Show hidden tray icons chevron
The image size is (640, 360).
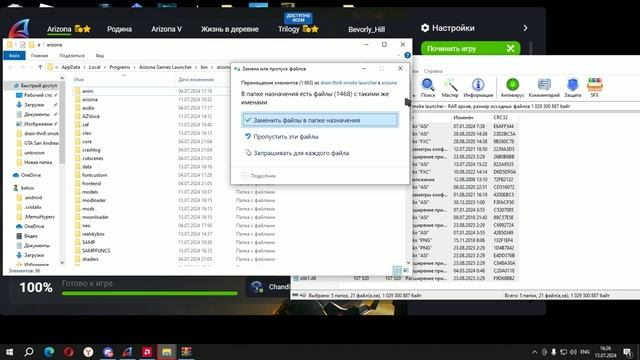(x=534, y=352)
